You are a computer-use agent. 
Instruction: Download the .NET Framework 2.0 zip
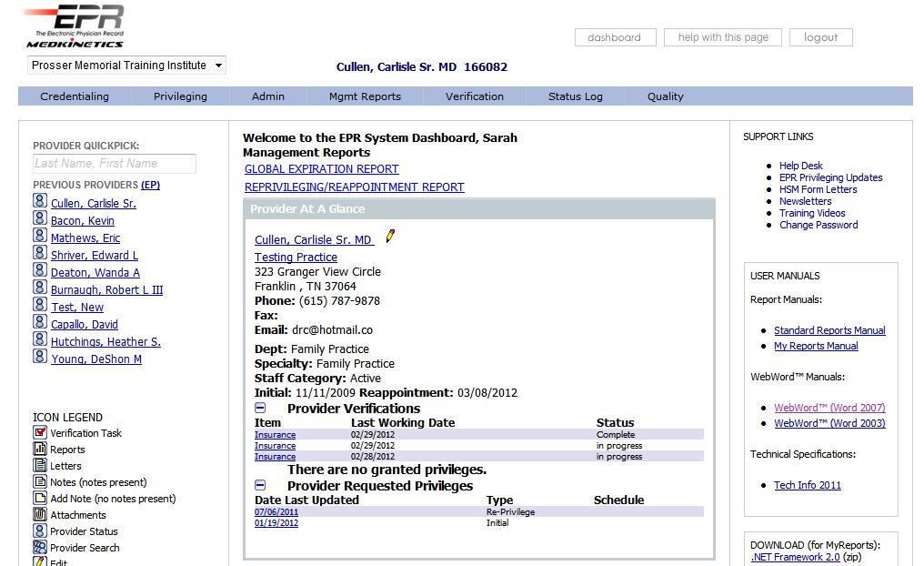pyautogui.click(x=796, y=557)
